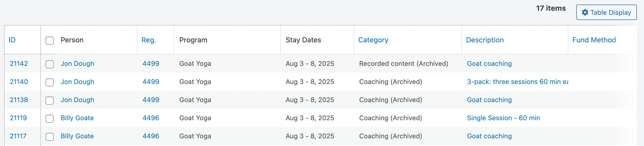Open the Single Session - 60 min description
This screenshot has width=644, height=146.
point(503,118)
